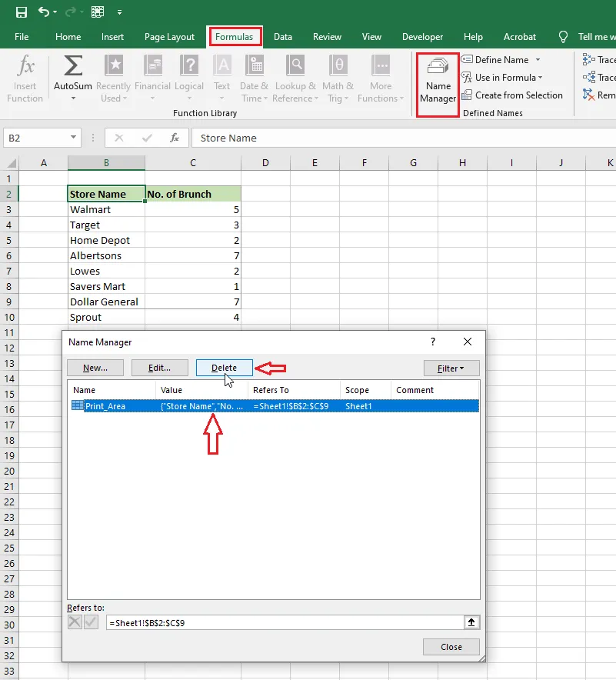Viewport: 616px width, 680px height.
Task: Click Define Name command
Action: tap(495, 59)
